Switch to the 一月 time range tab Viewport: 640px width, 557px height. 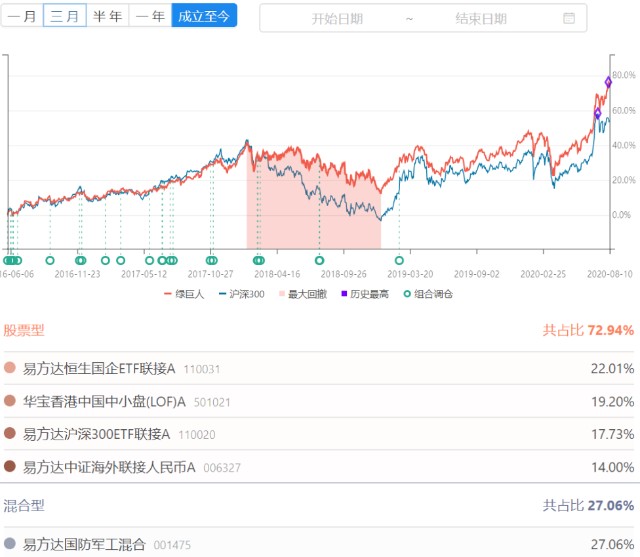click(x=22, y=16)
